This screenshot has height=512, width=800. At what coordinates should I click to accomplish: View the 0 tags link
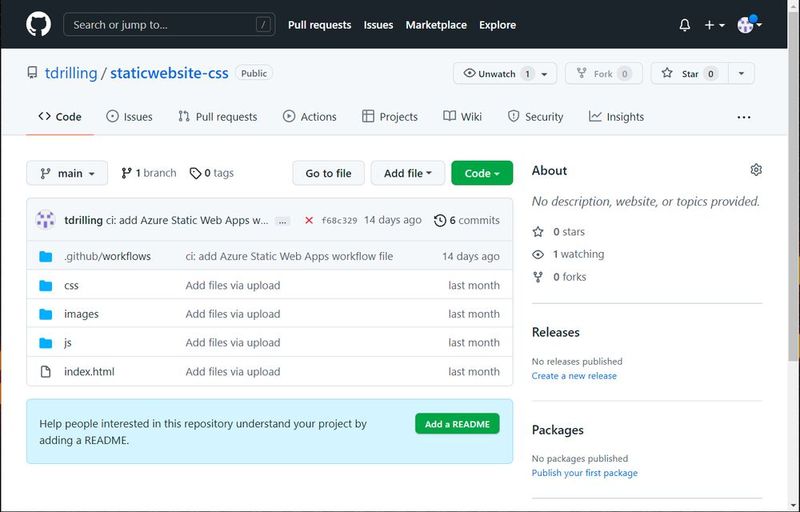point(212,173)
